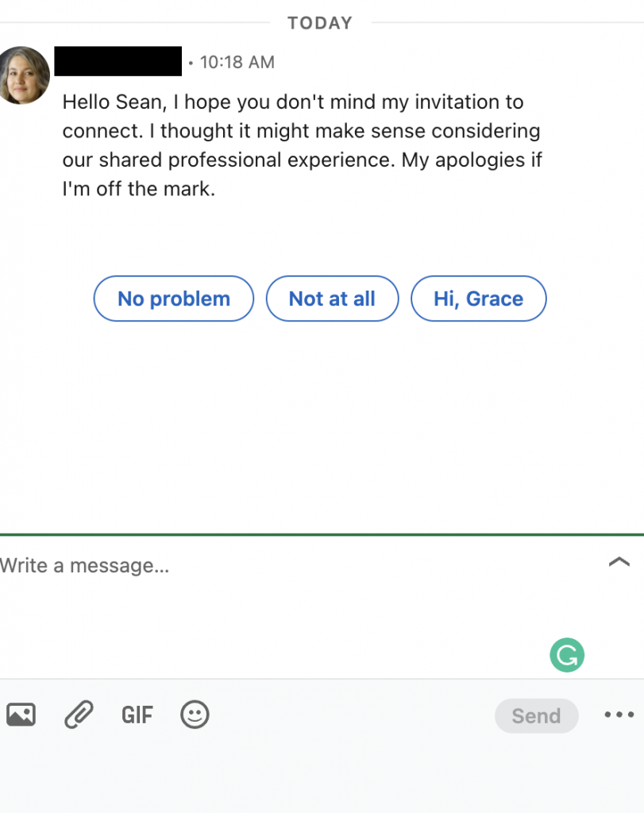Click the green line above message box
The width and height of the screenshot is (644, 813).
[x=322, y=534]
